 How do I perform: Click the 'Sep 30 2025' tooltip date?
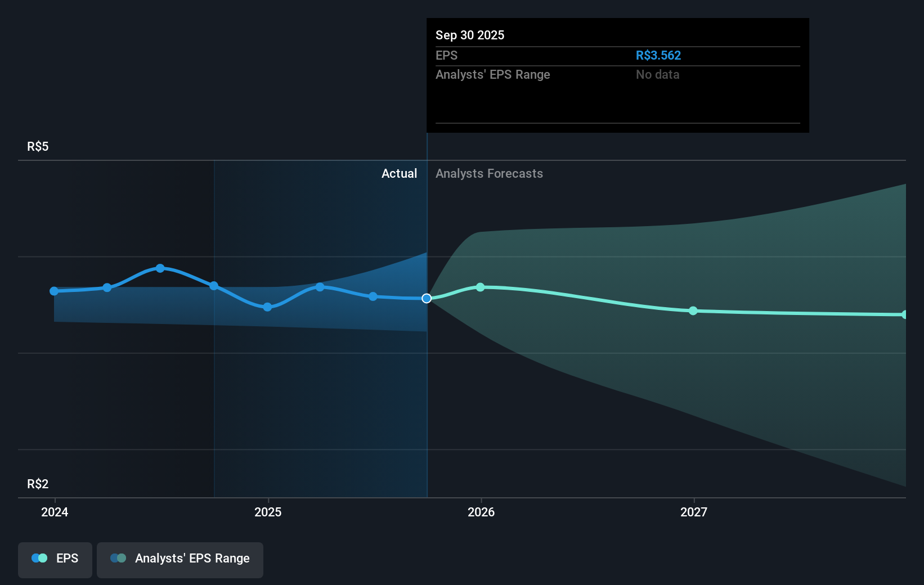pyautogui.click(x=470, y=35)
